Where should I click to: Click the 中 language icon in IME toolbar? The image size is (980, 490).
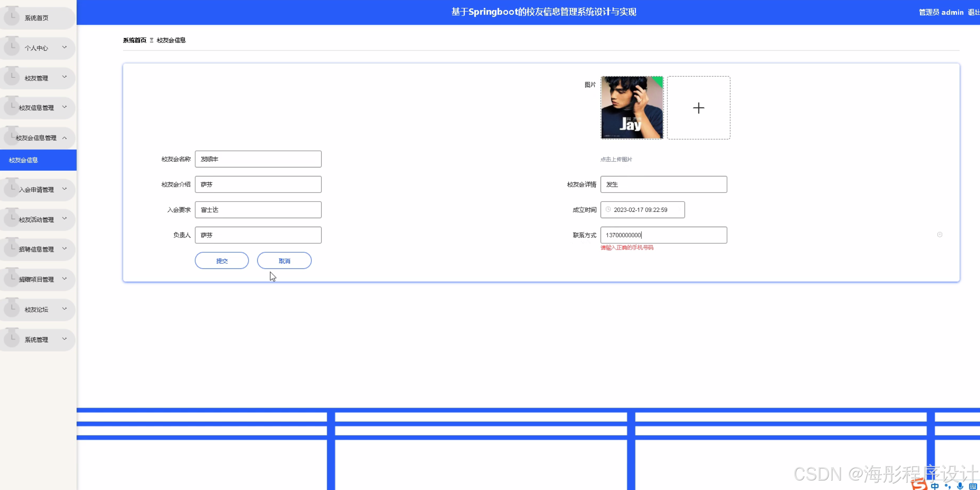tap(934, 486)
